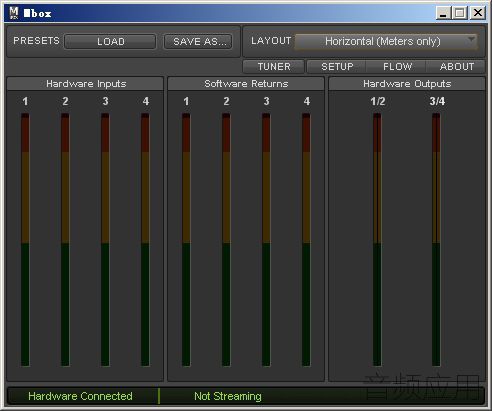Switch to the ABOUT tab
This screenshot has width=492, height=411.
click(x=456, y=66)
